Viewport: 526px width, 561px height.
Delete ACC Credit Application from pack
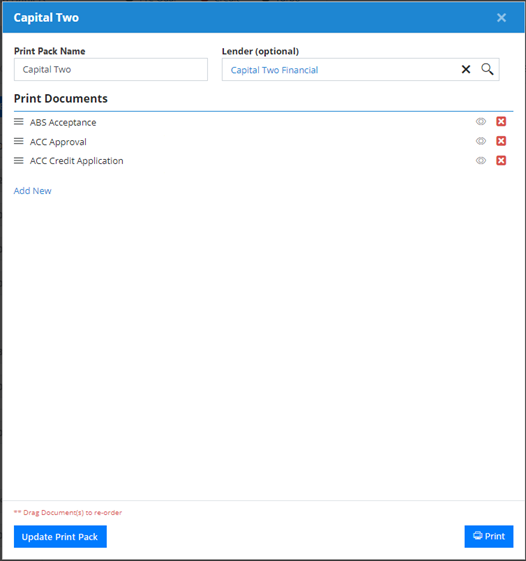tap(501, 160)
